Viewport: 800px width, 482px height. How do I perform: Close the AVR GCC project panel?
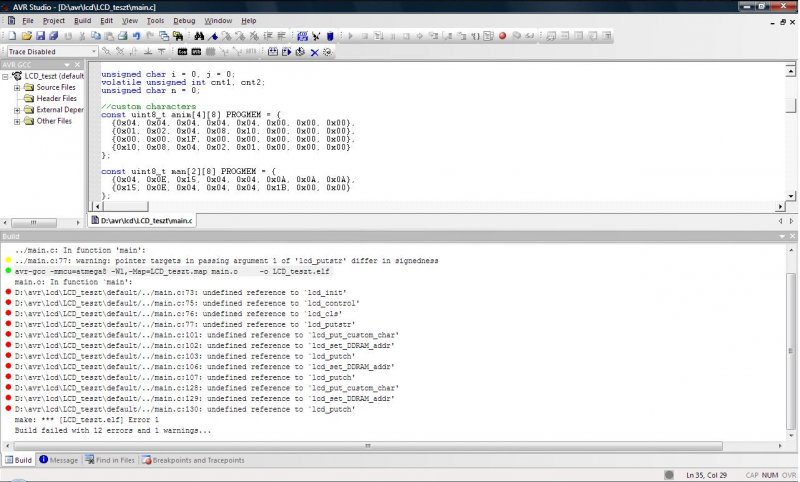(x=78, y=65)
